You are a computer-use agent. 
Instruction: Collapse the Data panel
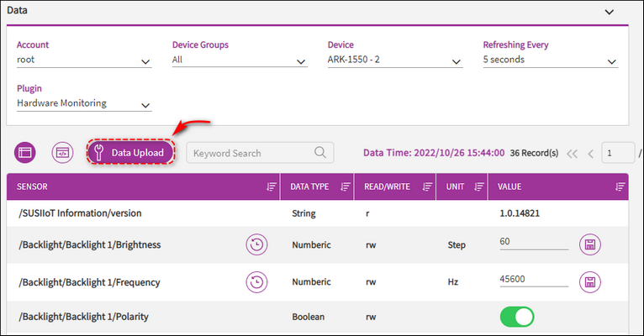(610, 11)
